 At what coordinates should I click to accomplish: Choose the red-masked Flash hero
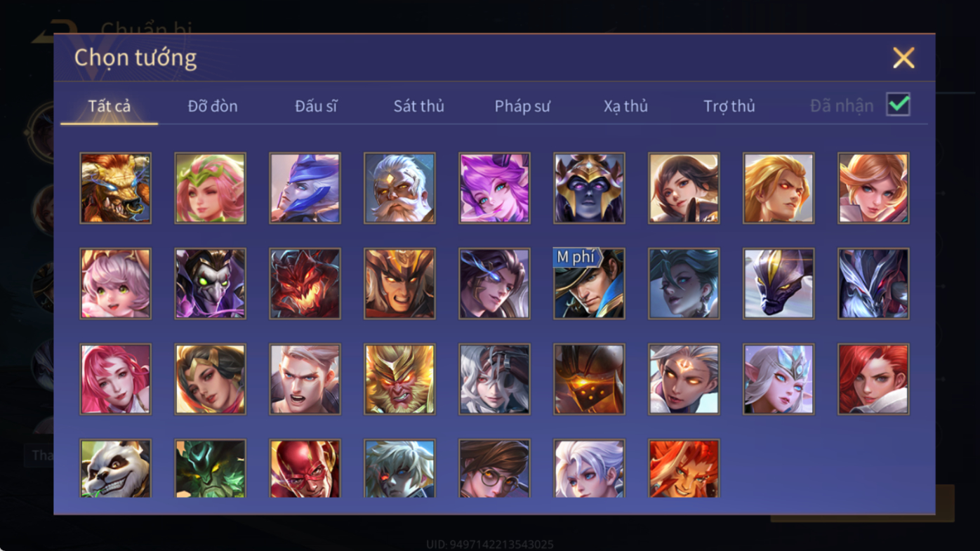tap(305, 469)
